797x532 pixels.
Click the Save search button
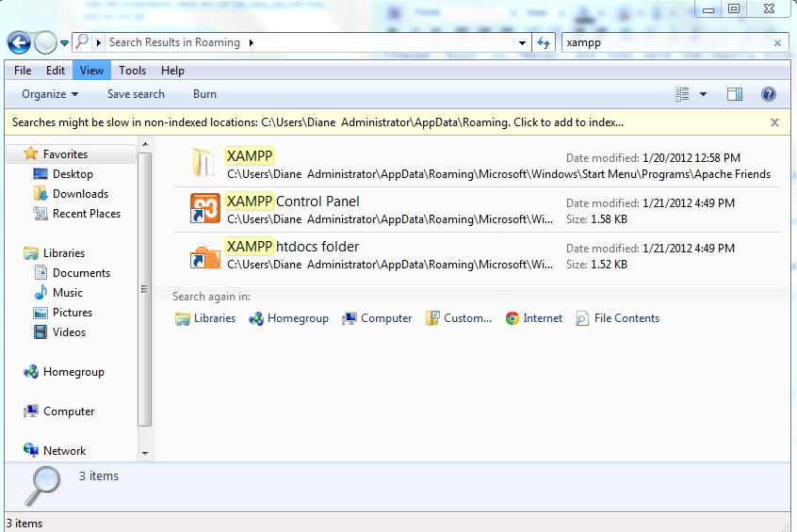(x=136, y=94)
